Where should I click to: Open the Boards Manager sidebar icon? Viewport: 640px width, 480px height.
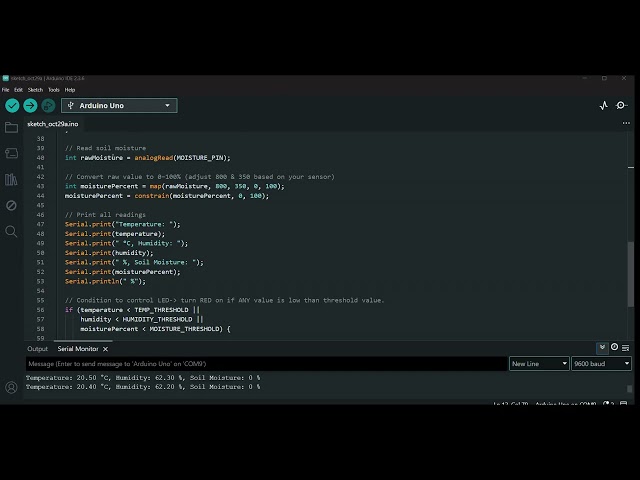point(11,153)
